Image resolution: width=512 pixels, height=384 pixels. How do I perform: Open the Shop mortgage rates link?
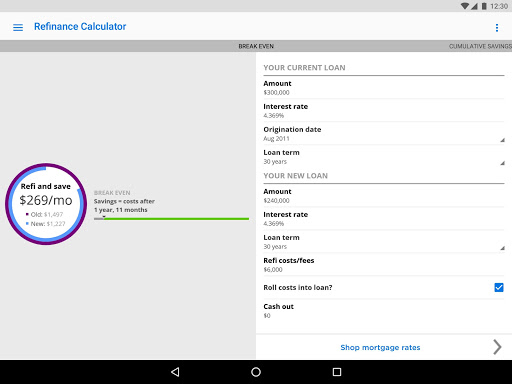pos(380,347)
